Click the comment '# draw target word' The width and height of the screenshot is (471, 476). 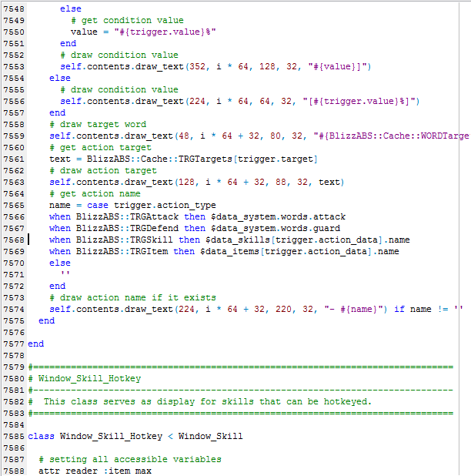[98, 125]
